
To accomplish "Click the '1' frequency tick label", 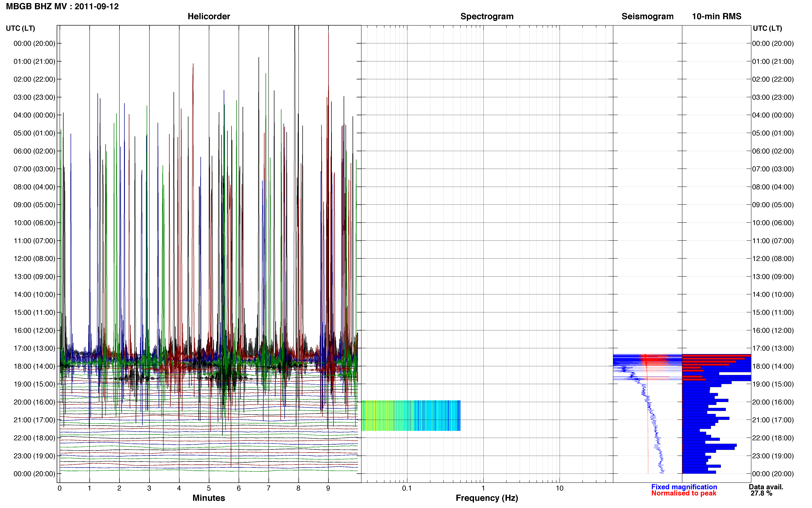I will pos(483,488).
